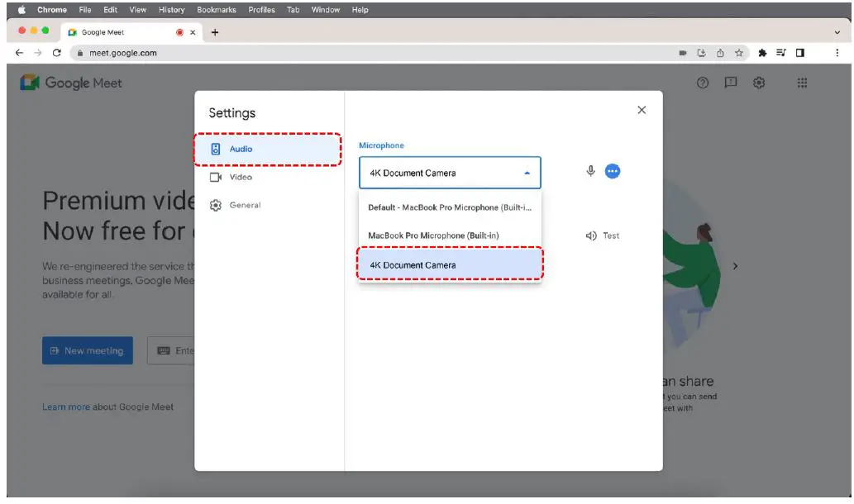The width and height of the screenshot is (854, 504).
Task: Bookmark this page with the star icon
Action: coord(738,53)
